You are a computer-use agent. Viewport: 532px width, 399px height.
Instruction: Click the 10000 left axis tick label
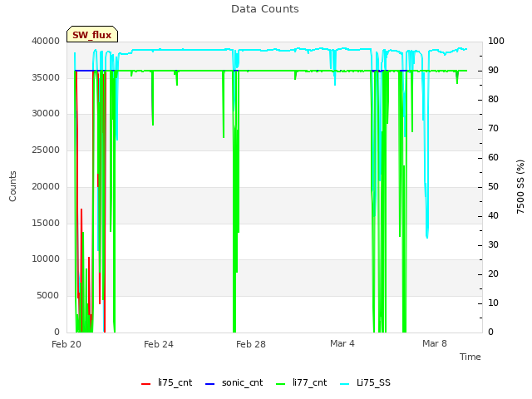point(46,259)
